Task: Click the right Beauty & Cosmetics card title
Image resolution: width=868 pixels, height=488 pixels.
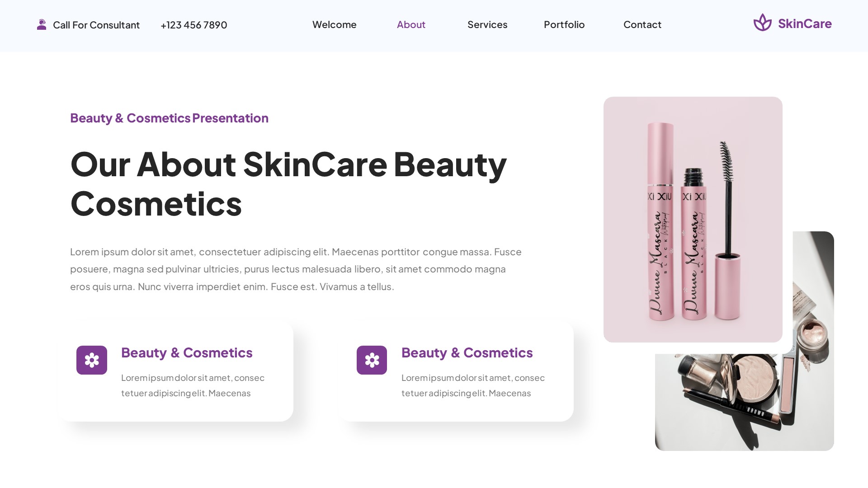Action: pyautogui.click(x=467, y=353)
